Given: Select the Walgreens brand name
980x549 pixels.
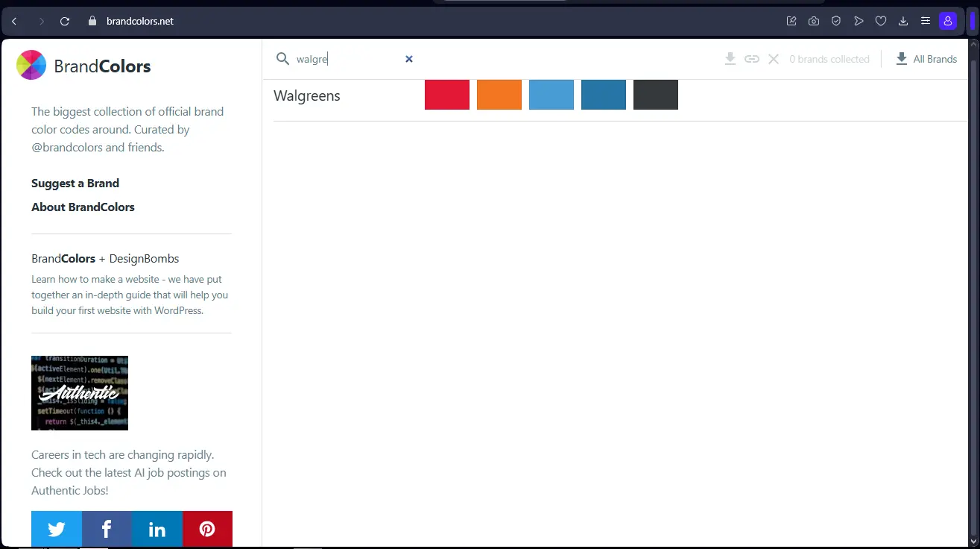Looking at the screenshot, I should point(307,95).
